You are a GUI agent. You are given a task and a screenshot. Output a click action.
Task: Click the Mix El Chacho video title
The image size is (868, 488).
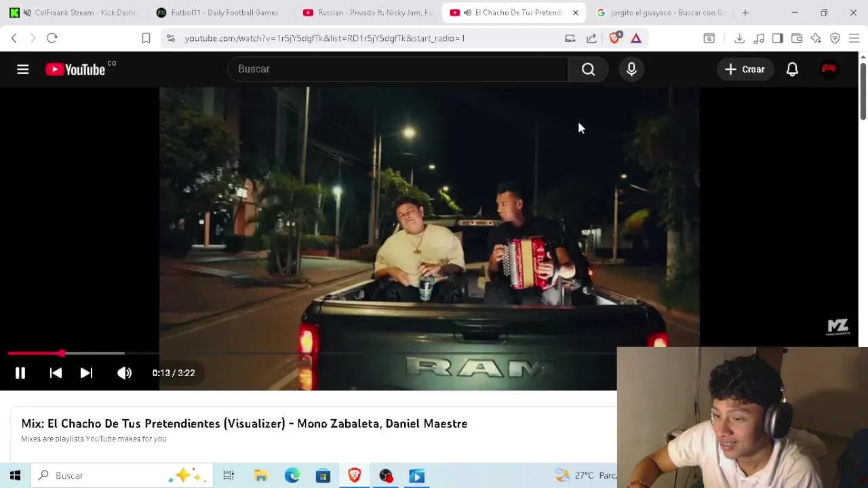point(244,424)
